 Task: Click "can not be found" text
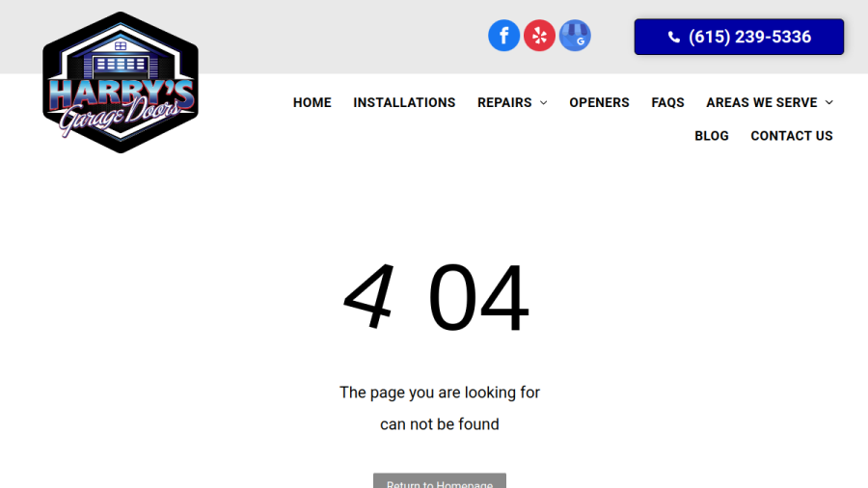tap(440, 424)
